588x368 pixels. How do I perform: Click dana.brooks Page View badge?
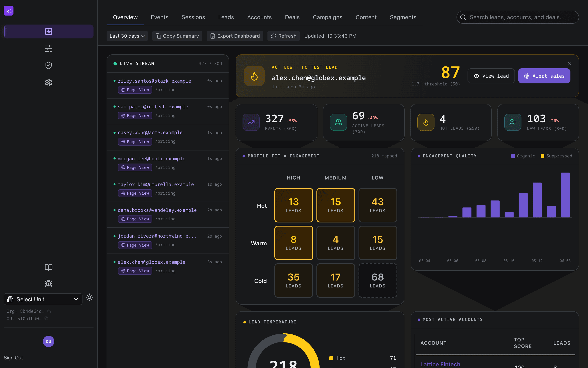pos(135,219)
